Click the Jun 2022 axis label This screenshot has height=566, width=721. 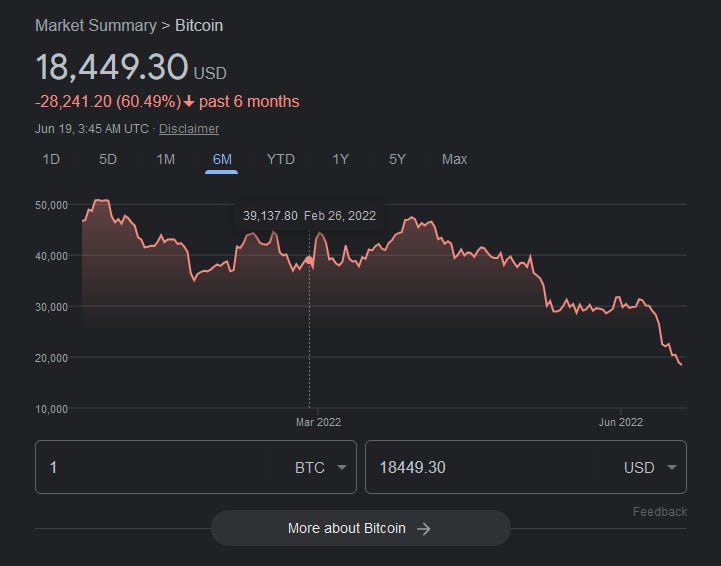[x=621, y=422]
